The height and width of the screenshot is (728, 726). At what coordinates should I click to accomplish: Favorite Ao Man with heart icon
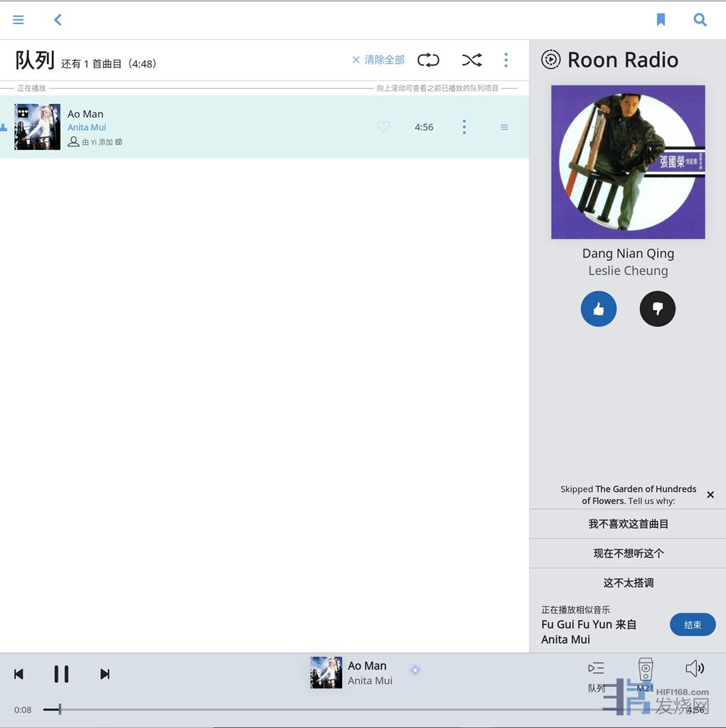click(x=383, y=127)
